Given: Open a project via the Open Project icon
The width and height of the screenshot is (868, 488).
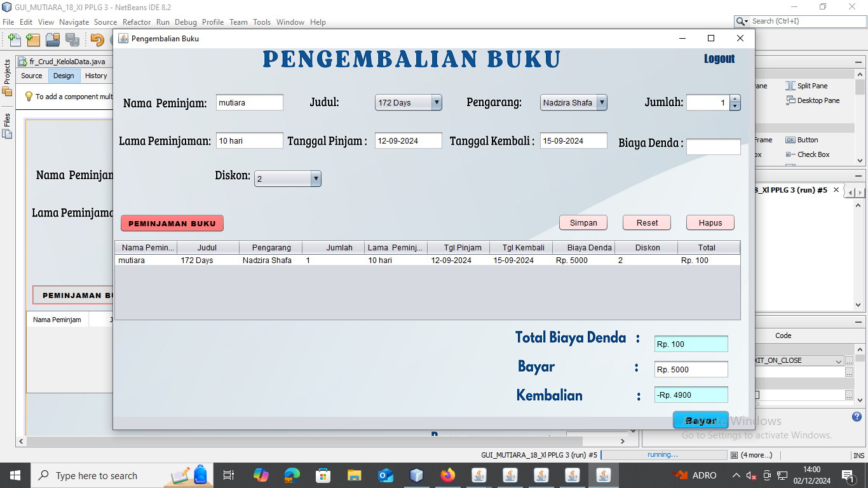Looking at the screenshot, I should pos(53,39).
